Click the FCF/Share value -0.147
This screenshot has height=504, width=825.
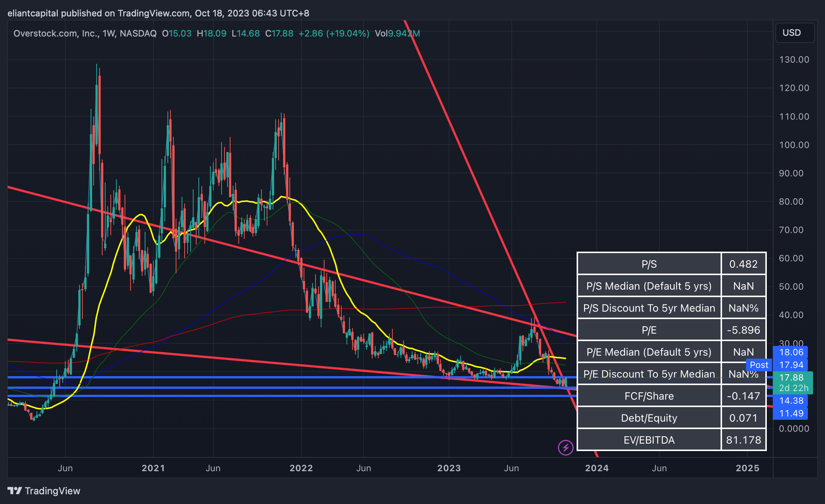[x=743, y=396]
